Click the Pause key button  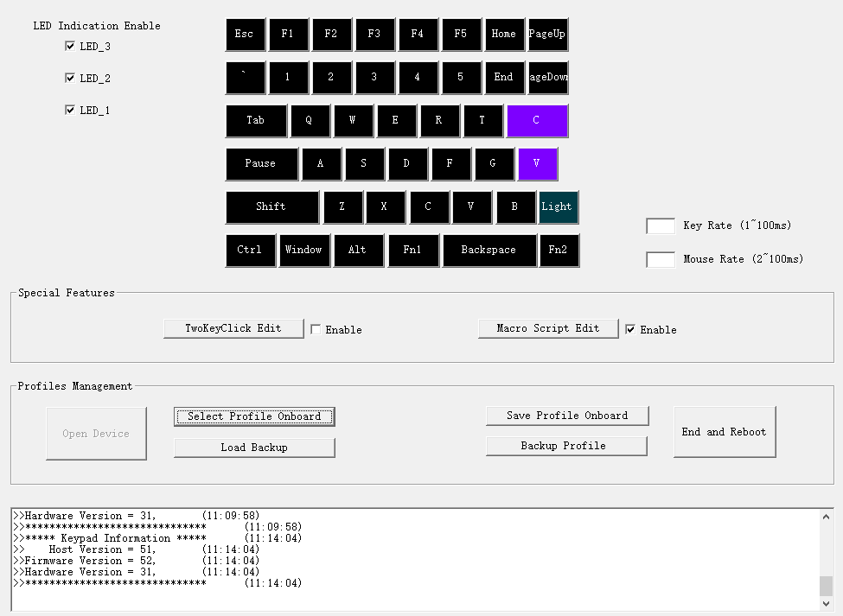(x=262, y=164)
